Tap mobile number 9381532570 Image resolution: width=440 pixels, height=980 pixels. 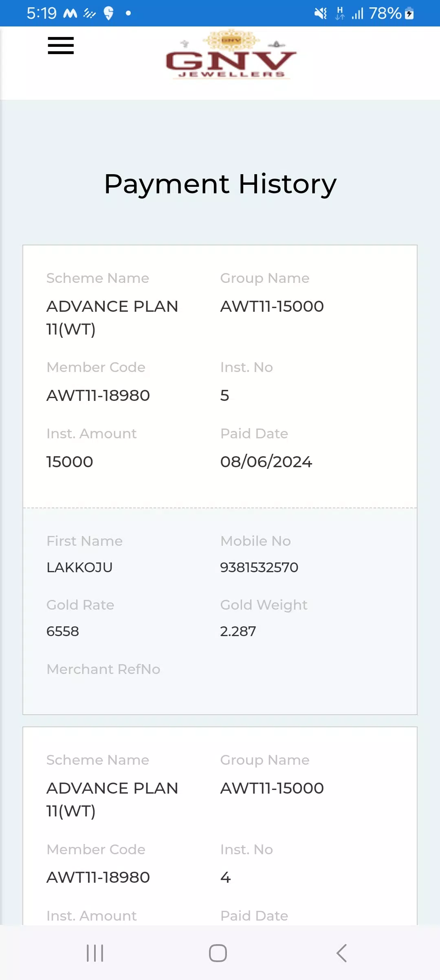[x=259, y=567]
